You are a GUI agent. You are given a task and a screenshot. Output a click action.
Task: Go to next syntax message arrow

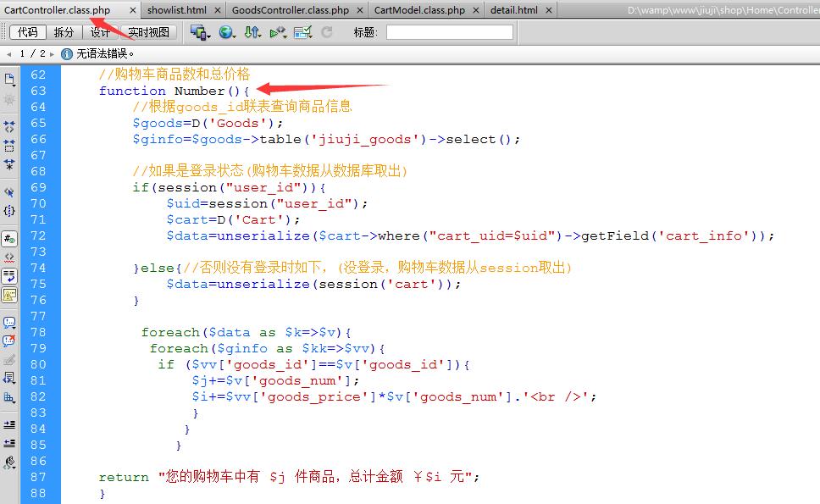pos(52,54)
